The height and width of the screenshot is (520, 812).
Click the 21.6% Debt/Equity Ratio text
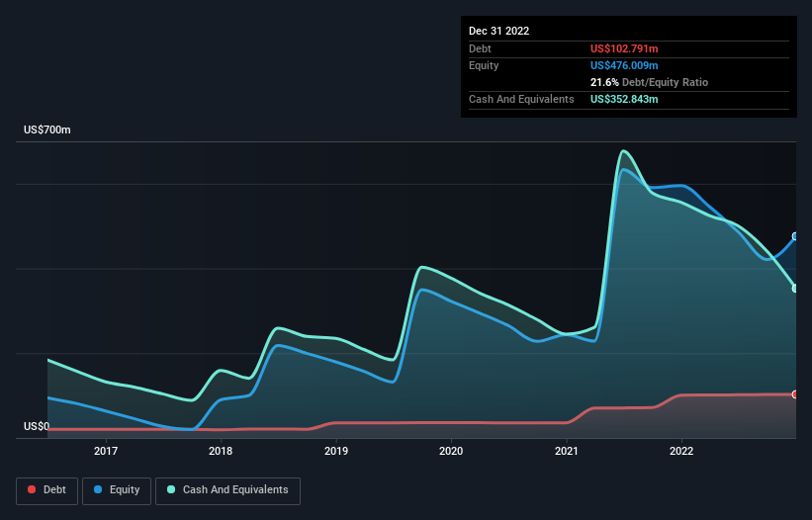(x=649, y=82)
